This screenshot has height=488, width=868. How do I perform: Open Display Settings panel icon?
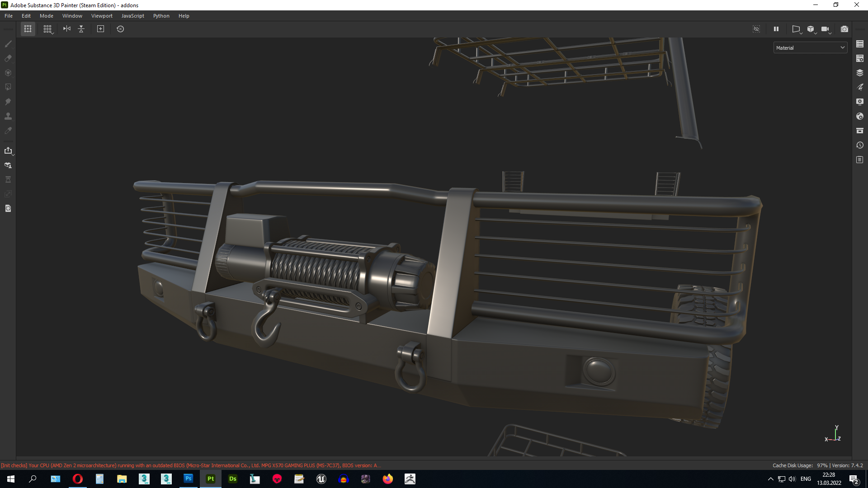tap(860, 102)
